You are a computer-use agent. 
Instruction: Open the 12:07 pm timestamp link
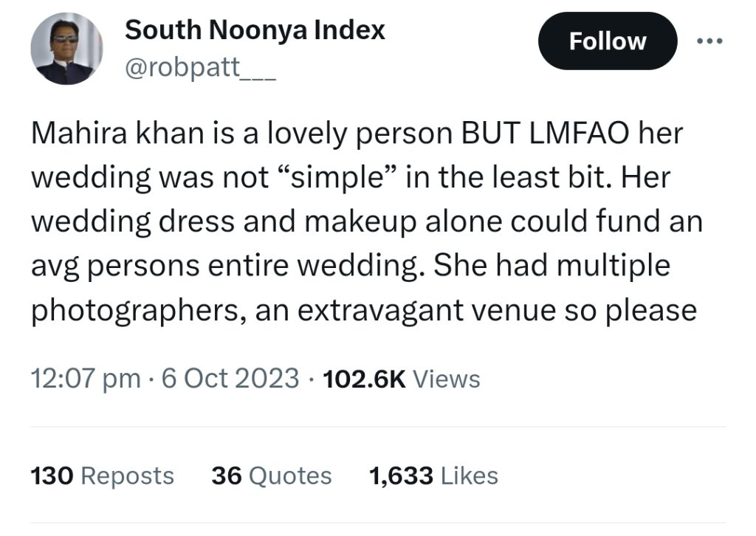point(86,379)
